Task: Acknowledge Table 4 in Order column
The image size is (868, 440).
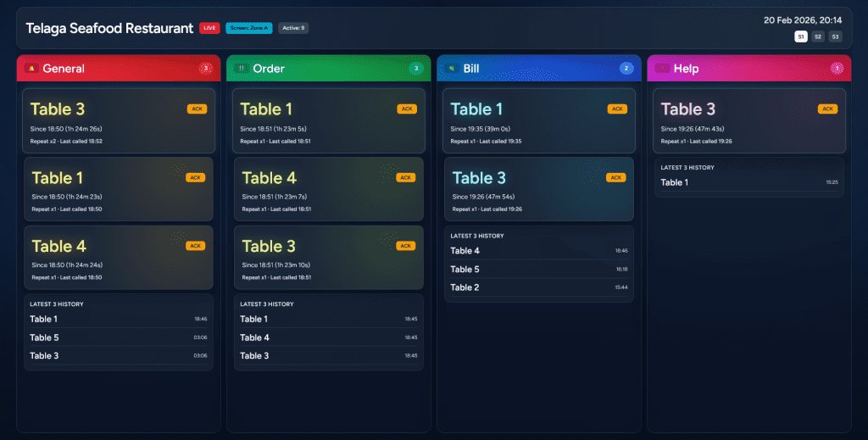Action: point(406,177)
